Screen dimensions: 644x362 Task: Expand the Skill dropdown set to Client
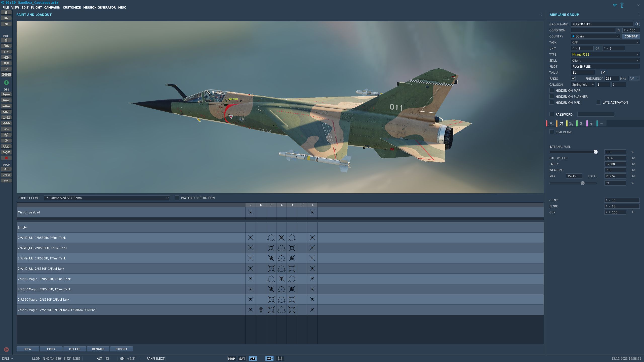coord(605,60)
